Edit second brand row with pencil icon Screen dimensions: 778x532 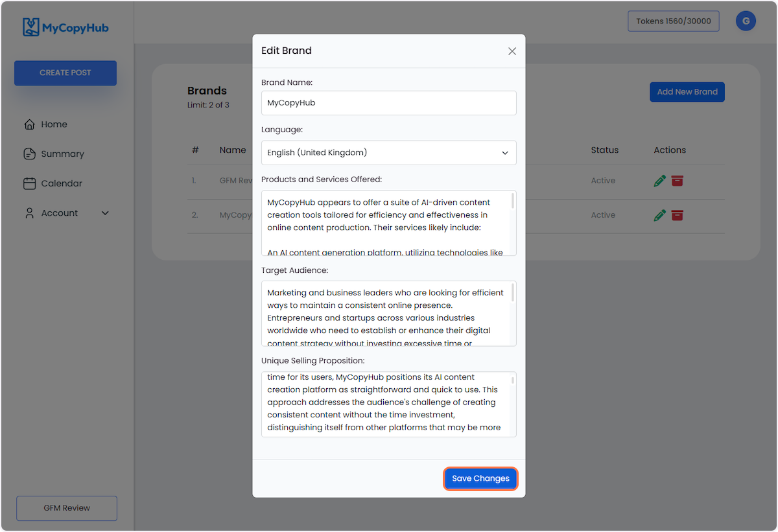pos(660,215)
